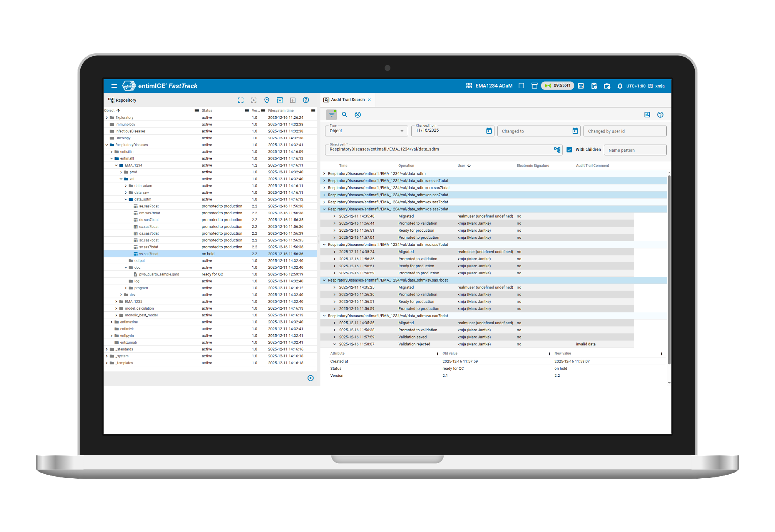This screenshot has height=532, width=775.
Task: Open the Object path tree picker icon
Action: pyautogui.click(x=557, y=150)
